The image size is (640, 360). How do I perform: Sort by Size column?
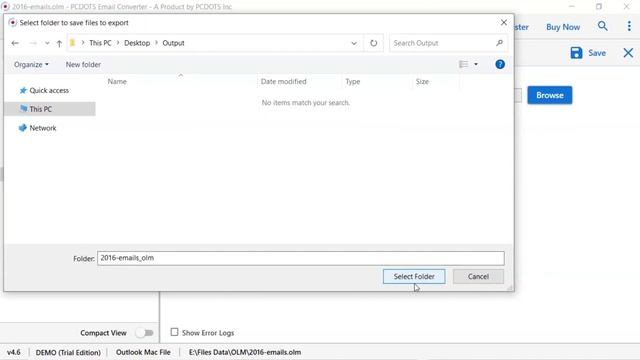422,81
